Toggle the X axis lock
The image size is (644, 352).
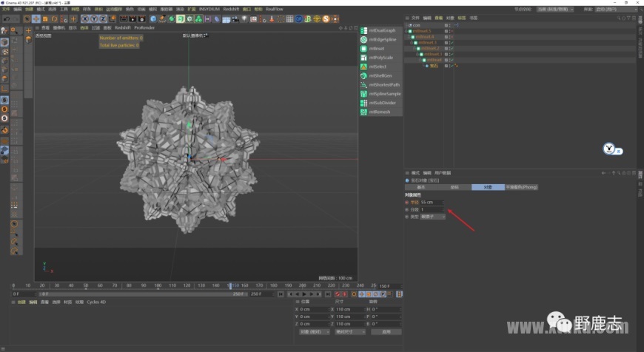pyautogui.click(x=85, y=19)
